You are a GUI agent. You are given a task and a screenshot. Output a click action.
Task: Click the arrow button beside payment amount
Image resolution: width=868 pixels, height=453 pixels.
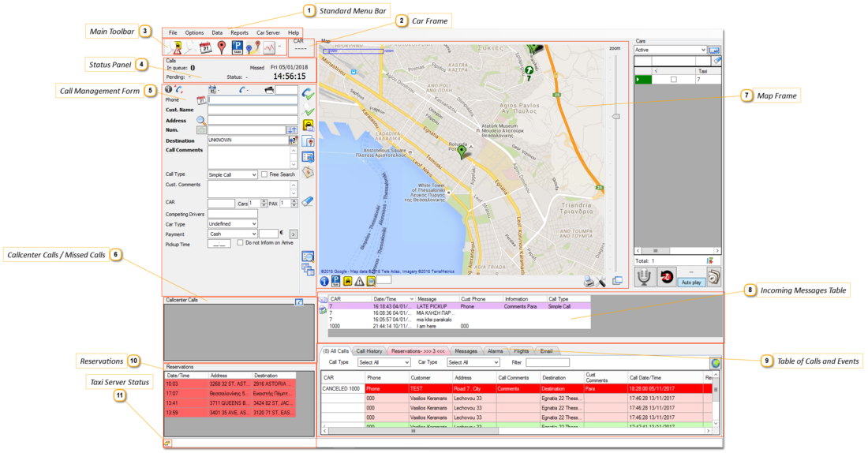click(x=294, y=234)
